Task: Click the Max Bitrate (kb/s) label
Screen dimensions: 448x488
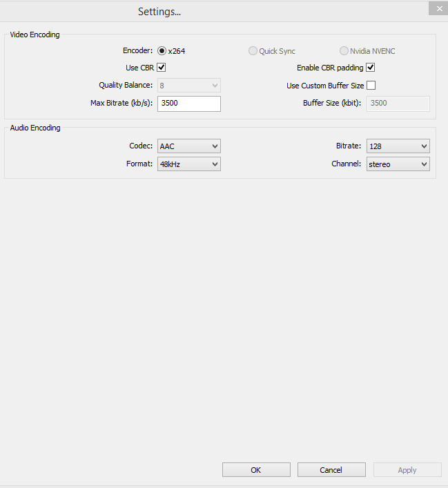Action: [121, 103]
